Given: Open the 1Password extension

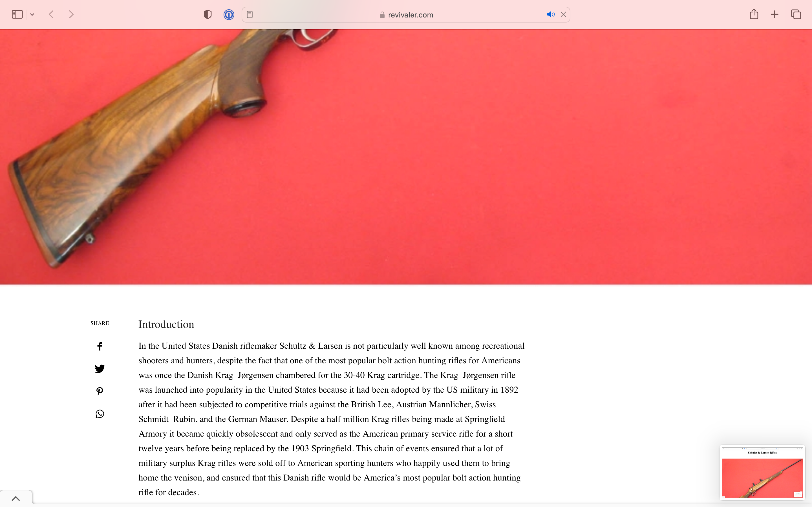Looking at the screenshot, I should click(x=229, y=14).
